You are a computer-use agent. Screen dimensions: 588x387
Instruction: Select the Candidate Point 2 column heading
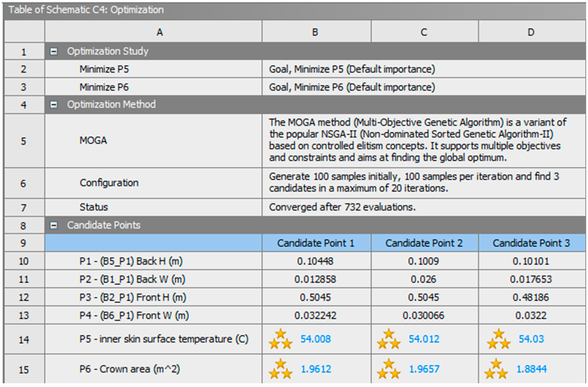click(x=424, y=243)
